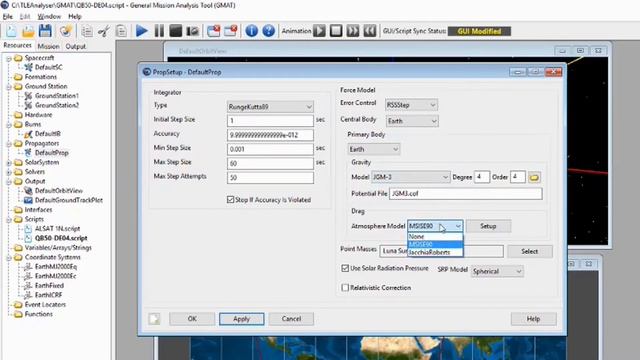Image resolution: width=640 pixels, height=360 pixels.
Task: Toggle Stop If Accuracy Is Violated checkbox
Action: click(x=231, y=200)
